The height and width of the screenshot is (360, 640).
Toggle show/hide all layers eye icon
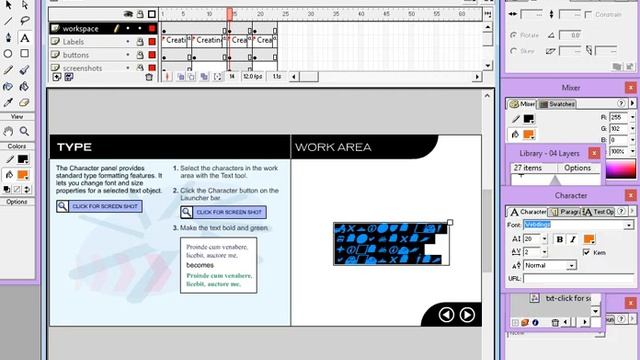pos(128,14)
